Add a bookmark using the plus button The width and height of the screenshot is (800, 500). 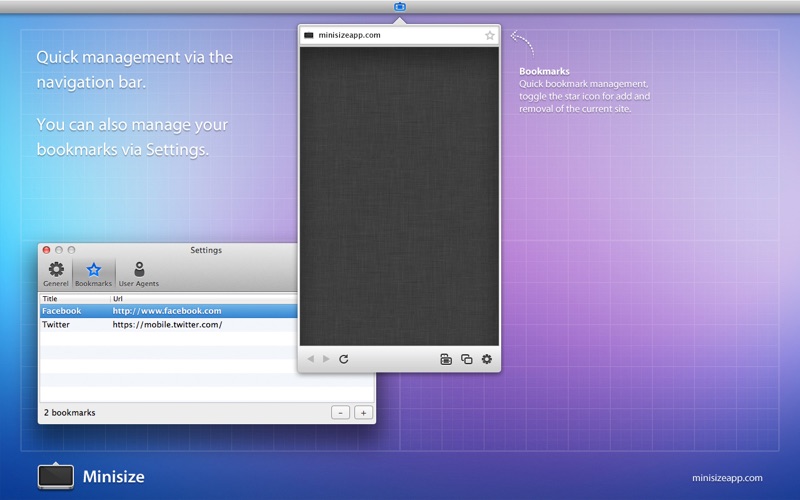[363, 412]
